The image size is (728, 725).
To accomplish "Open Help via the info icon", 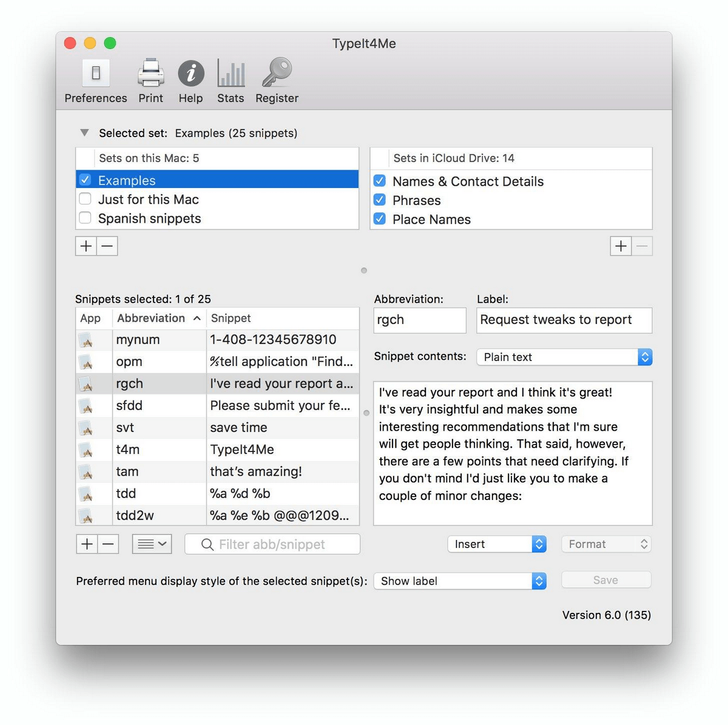I will click(x=190, y=73).
